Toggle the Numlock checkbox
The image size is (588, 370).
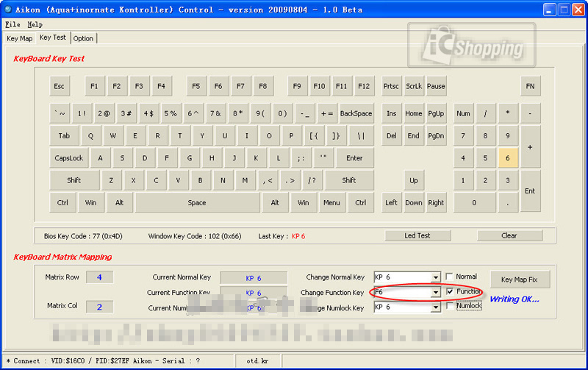[x=450, y=306]
